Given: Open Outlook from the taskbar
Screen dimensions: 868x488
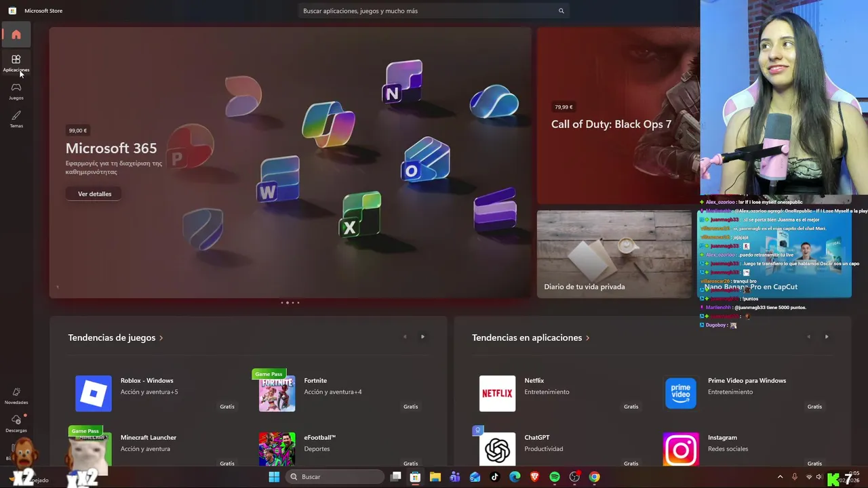Looking at the screenshot, I should point(475,477).
